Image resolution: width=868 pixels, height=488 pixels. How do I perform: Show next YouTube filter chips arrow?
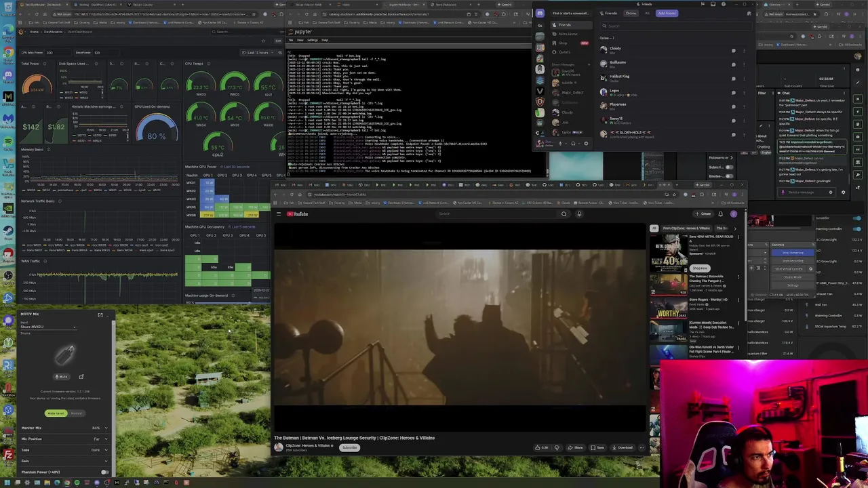point(735,228)
